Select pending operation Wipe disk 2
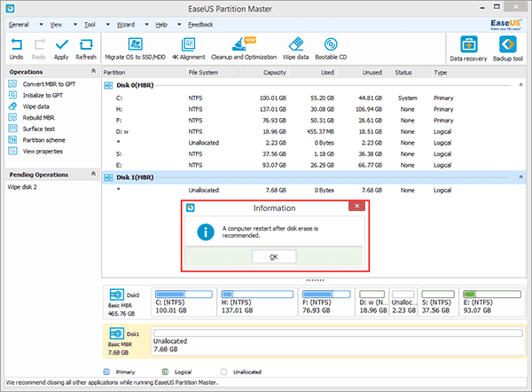 pos(22,187)
